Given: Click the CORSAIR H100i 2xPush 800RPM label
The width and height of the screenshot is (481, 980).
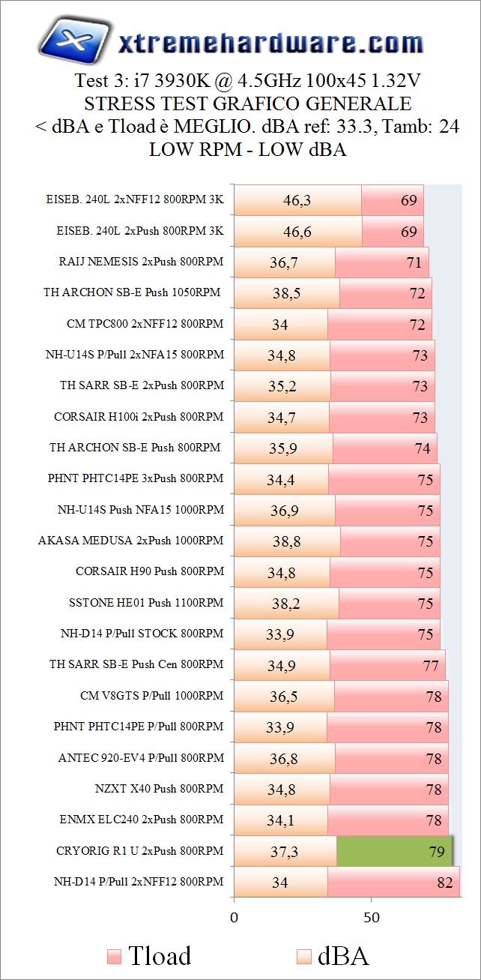Looking at the screenshot, I should tap(139, 416).
